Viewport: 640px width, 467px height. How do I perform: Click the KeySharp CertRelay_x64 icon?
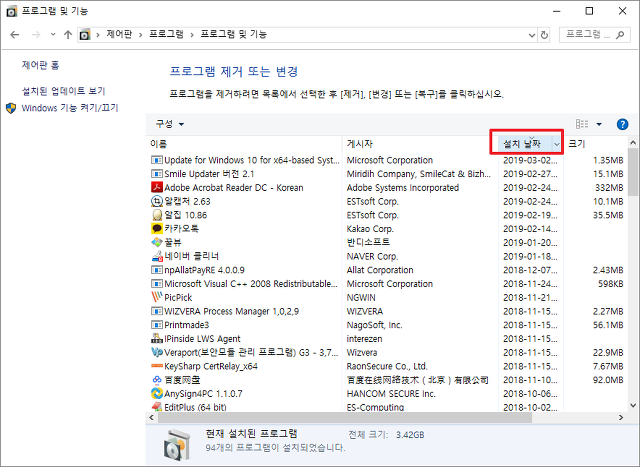point(157,366)
